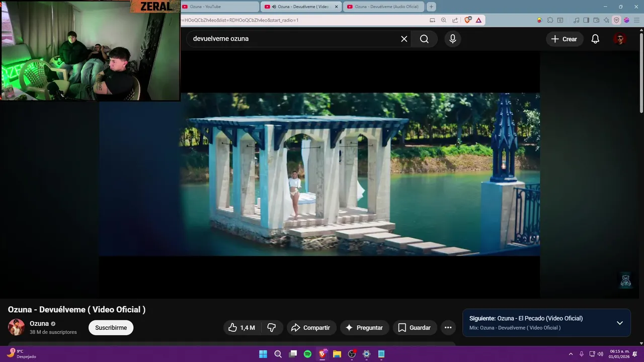Open the browser profile avatar in toolbar

pos(626,20)
